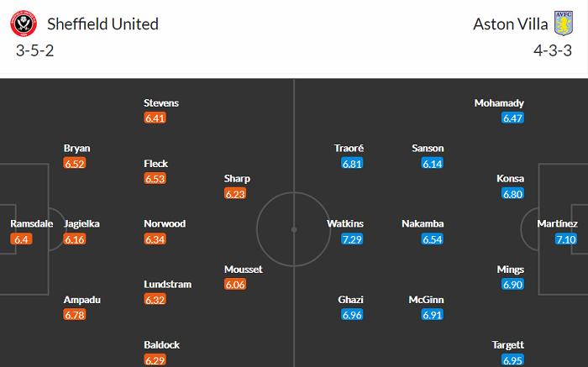Image resolution: width=588 pixels, height=367 pixels.
Task: Open player Jagielka's details
Action: tap(82, 224)
